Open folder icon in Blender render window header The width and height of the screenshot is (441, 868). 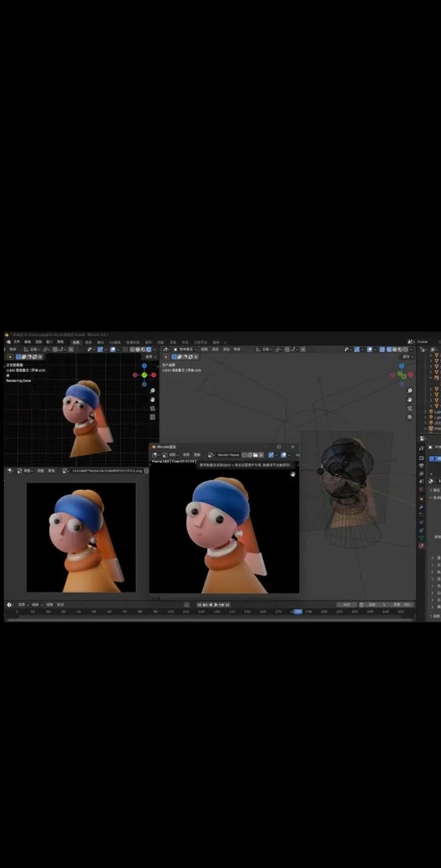point(256,455)
